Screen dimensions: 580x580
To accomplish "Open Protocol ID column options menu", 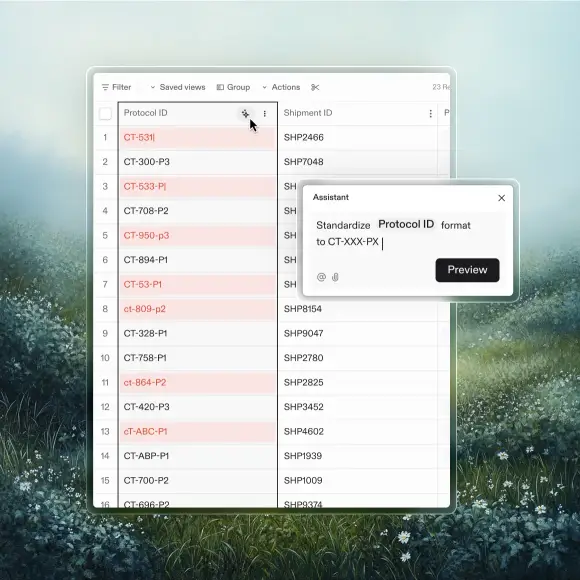I will (x=264, y=114).
